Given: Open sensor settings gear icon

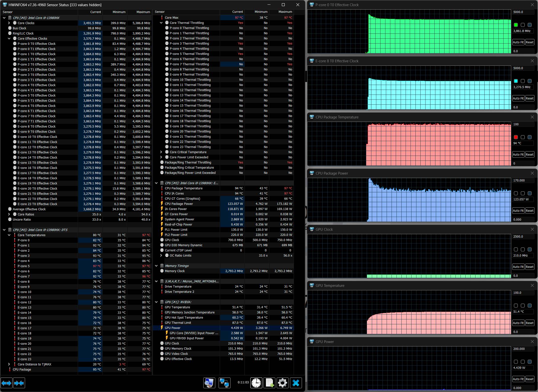Looking at the screenshot, I should 282,383.
